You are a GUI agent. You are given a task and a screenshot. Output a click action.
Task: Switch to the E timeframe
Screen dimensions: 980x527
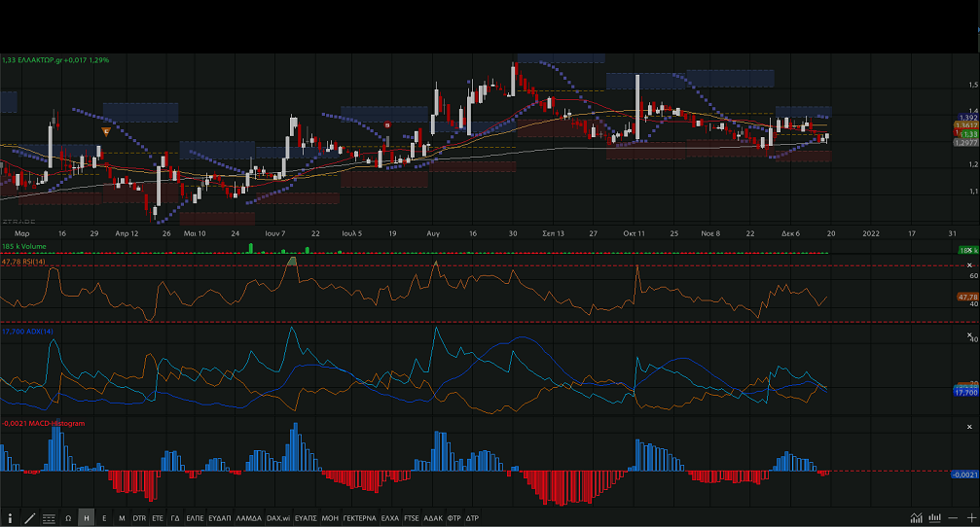104,518
